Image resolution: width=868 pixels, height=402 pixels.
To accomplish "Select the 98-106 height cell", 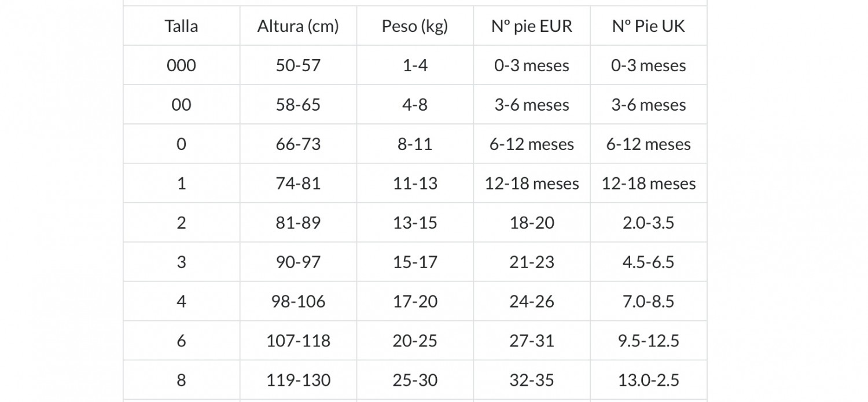I will tap(298, 302).
